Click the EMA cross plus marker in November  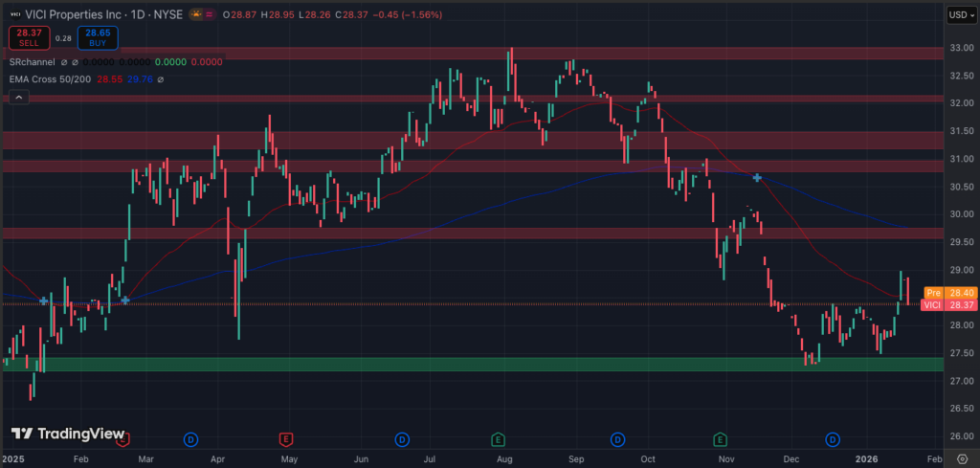pos(757,178)
